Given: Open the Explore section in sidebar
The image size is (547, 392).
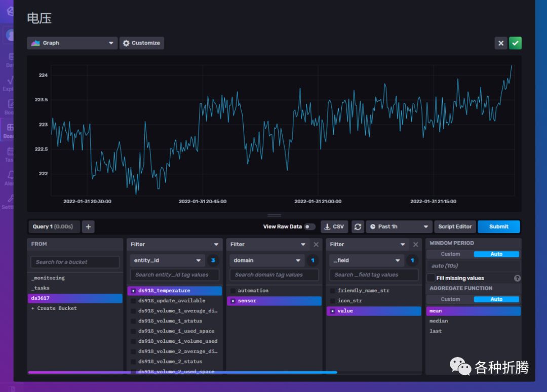Looking at the screenshot, I should pyautogui.click(x=8, y=84).
